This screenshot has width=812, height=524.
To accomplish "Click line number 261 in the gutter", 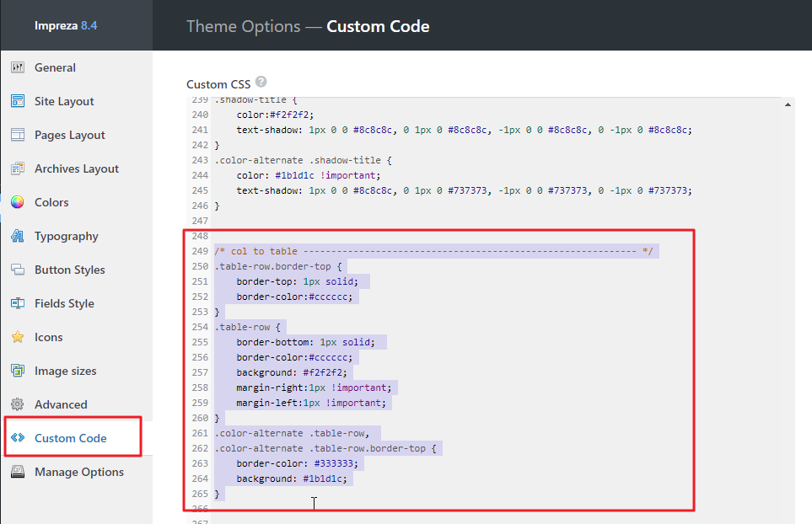I will coord(200,433).
